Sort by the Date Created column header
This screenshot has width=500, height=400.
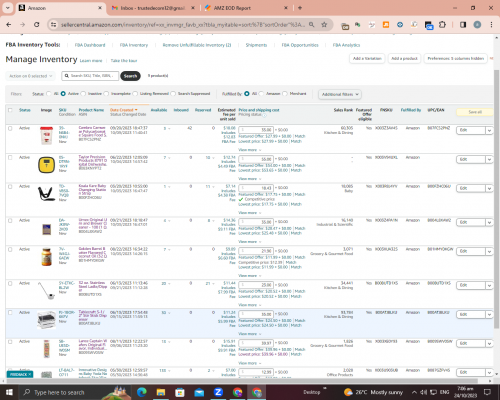[x=123, y=110]
